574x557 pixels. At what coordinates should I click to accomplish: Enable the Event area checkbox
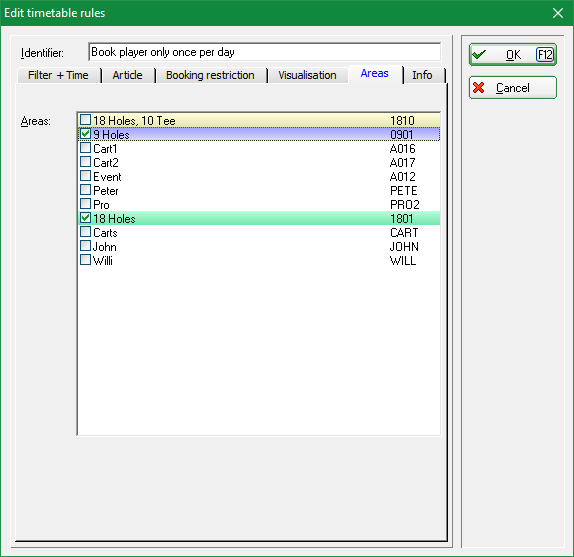click(85, 176)
